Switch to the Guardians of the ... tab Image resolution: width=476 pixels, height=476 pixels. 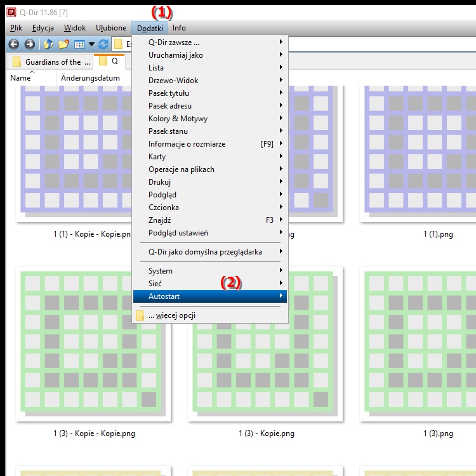50,62
